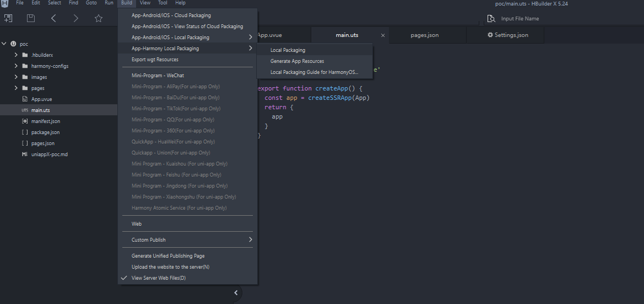Click the save file toolbar icon
Viewport: 644px width, 304px height.
click(x=31, y=18)
